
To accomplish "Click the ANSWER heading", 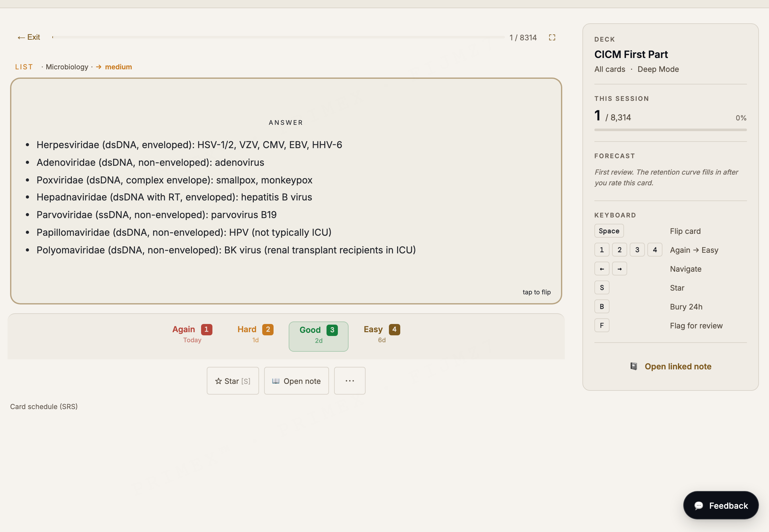I will point(286,122).
